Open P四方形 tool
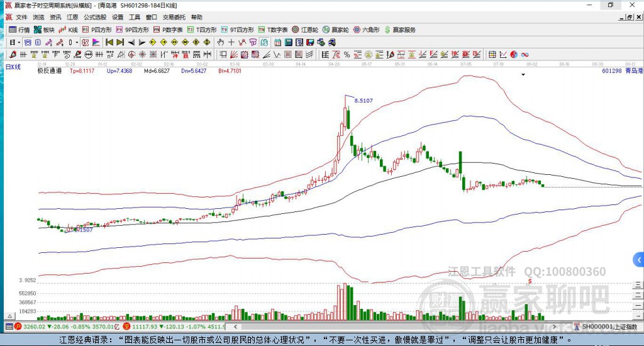This screenshot has height=346, width=644. pyautogui.click(x=97, y=30)
